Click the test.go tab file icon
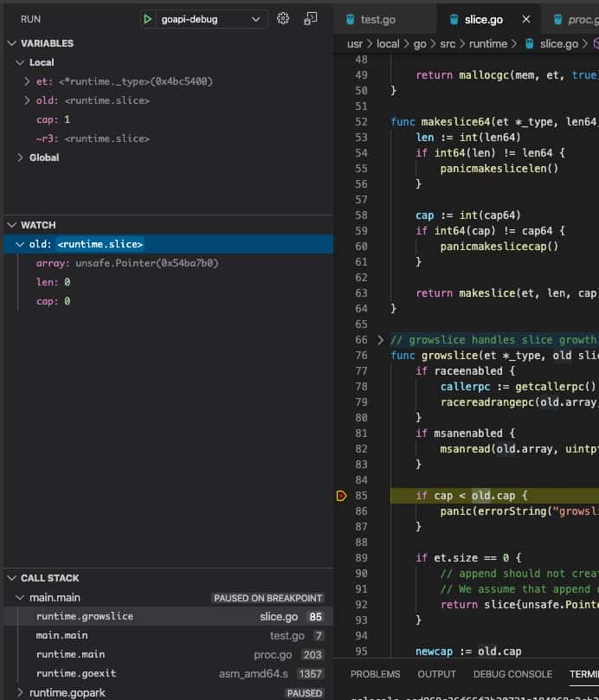This screenshot has height=700, width=599. point(351,20)
